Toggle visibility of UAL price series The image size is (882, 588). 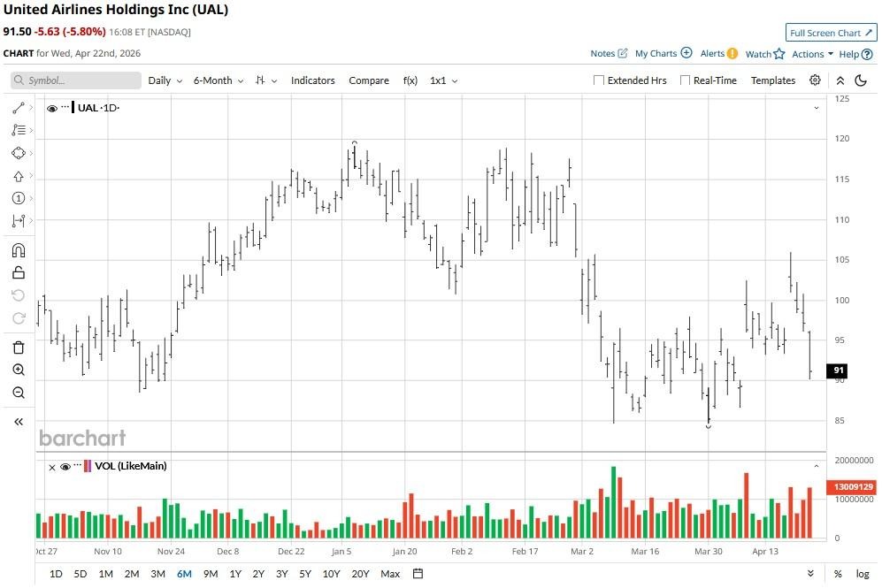[51, 109]
